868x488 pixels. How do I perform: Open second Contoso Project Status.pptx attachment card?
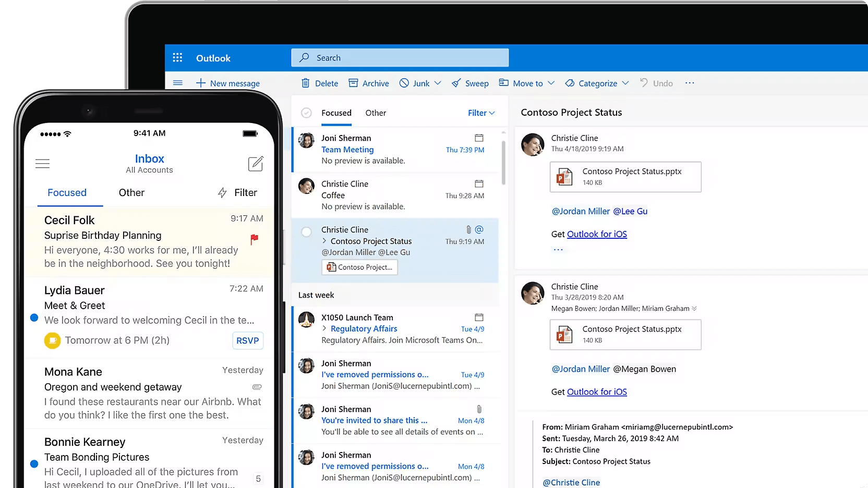point(625,334)
